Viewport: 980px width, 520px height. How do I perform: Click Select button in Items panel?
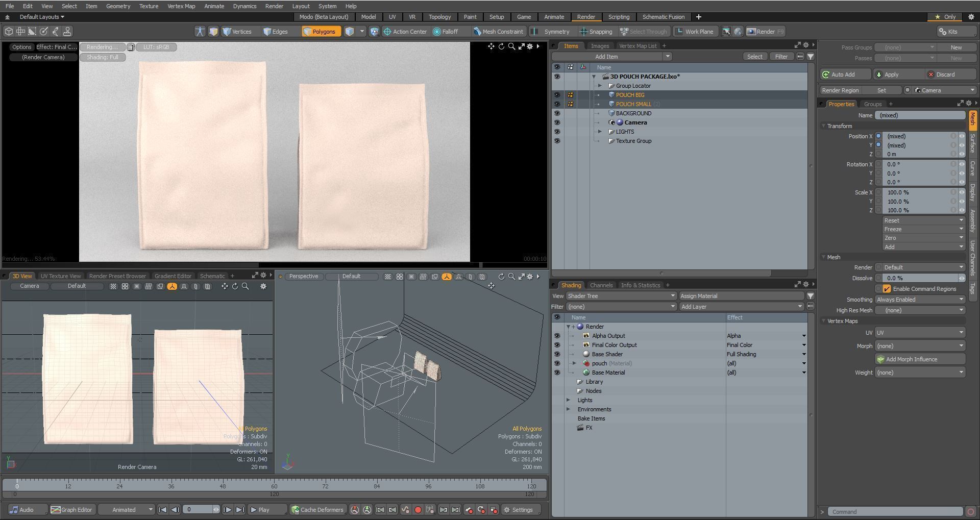coord(754,57)
